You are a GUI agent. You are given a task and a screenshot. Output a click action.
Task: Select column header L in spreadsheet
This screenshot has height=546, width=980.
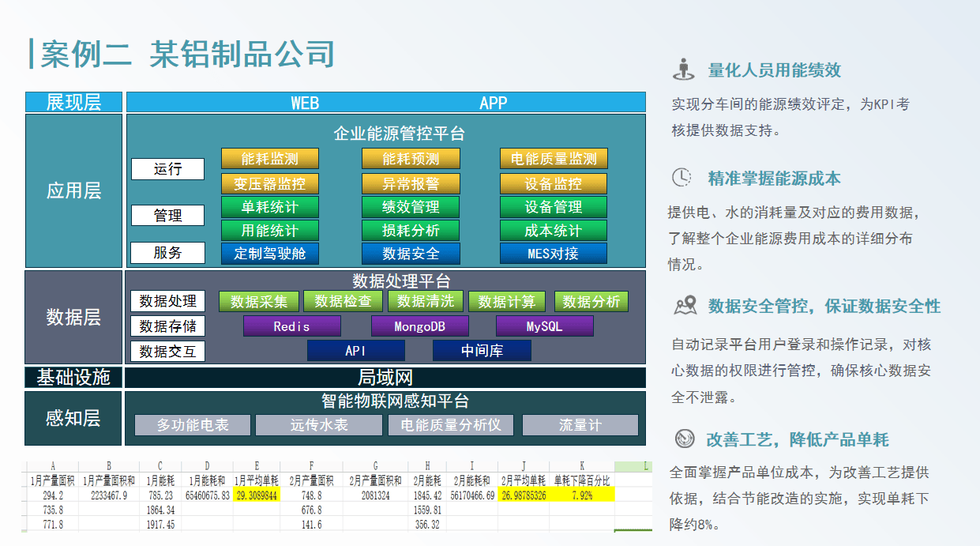[633, 466]
